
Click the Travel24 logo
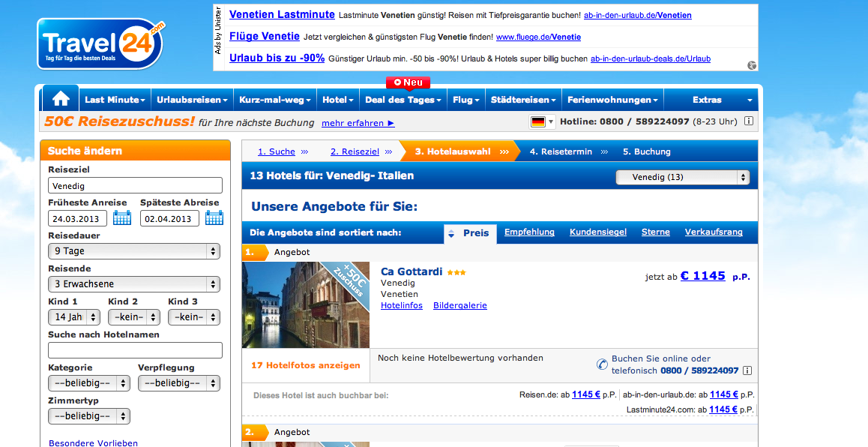pyautogui.click(x=100, y=43)
